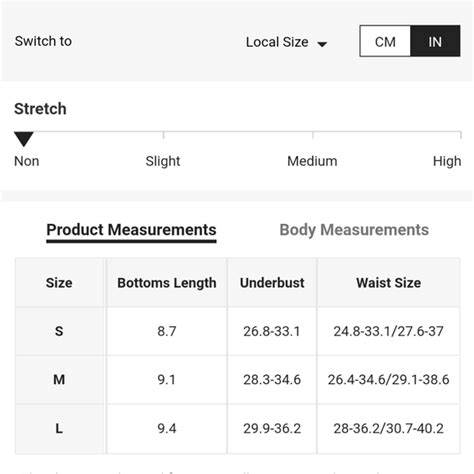Viewport: 474px width, 474px height.
Task: Click the Switch to label
Action: click(x=43, y=41)
